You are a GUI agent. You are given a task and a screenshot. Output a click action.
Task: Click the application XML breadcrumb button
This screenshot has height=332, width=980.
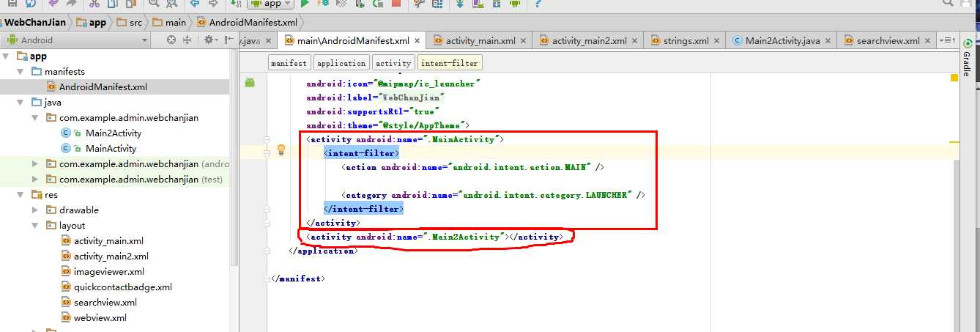[341, 63]
